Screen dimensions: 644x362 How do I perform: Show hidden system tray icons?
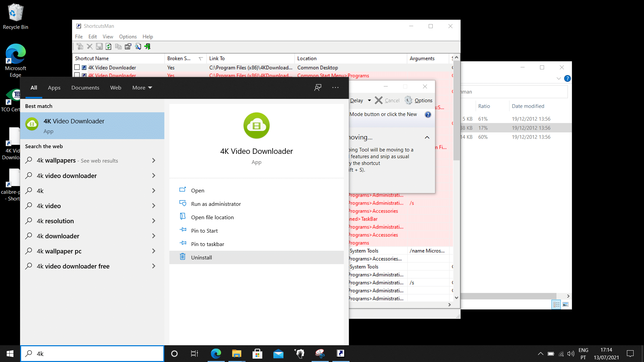[541, 354]
